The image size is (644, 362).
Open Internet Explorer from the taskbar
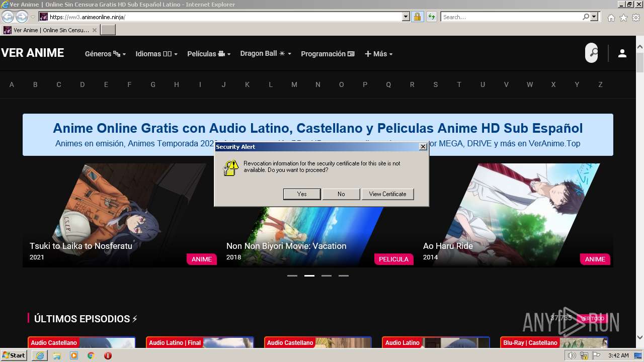coord(40,355)
